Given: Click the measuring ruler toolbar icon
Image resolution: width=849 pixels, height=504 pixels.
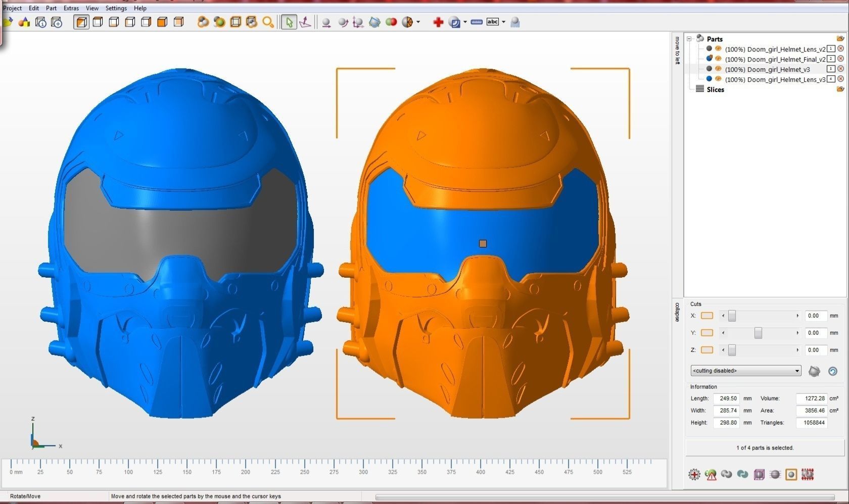Looking at the screenshot, I should 477,22.
